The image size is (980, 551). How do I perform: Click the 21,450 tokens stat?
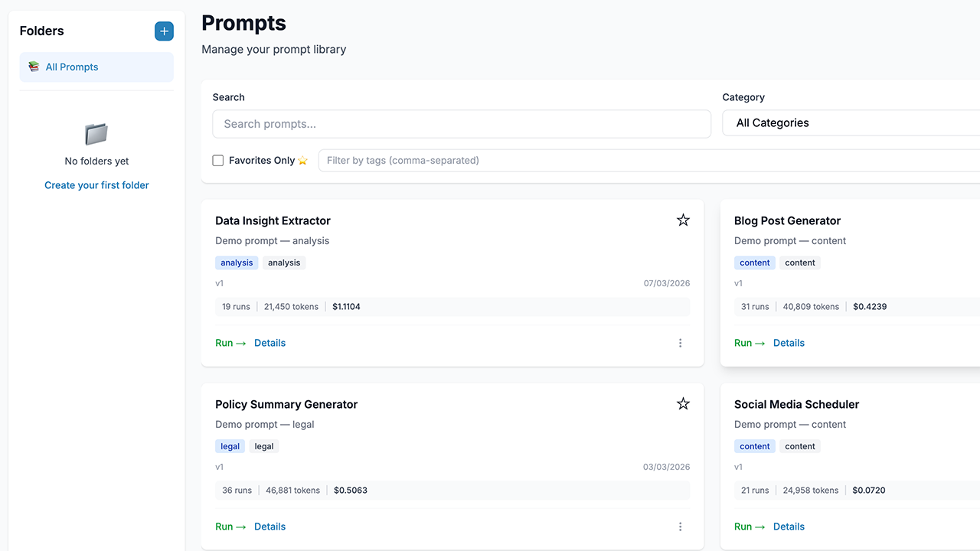[x=291, y=307]
